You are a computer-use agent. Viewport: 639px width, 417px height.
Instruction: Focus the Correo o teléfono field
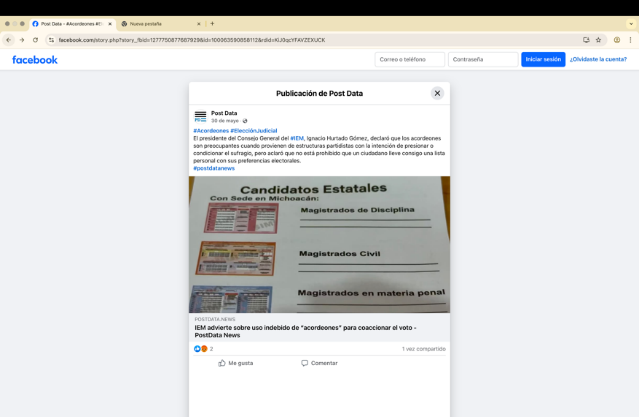(410, 60)
